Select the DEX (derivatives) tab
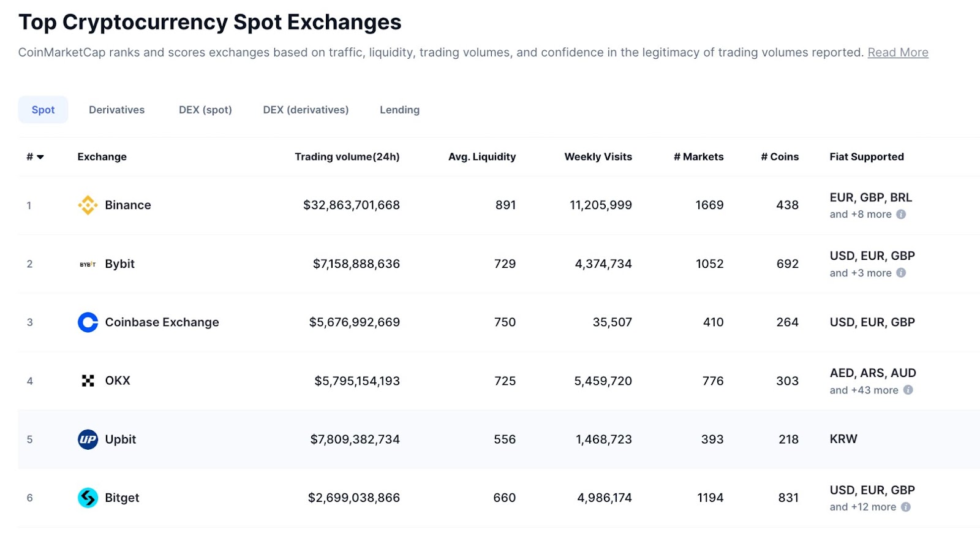Image resolution: width=980 pixels, height=535 pixels. pos(306,110)
